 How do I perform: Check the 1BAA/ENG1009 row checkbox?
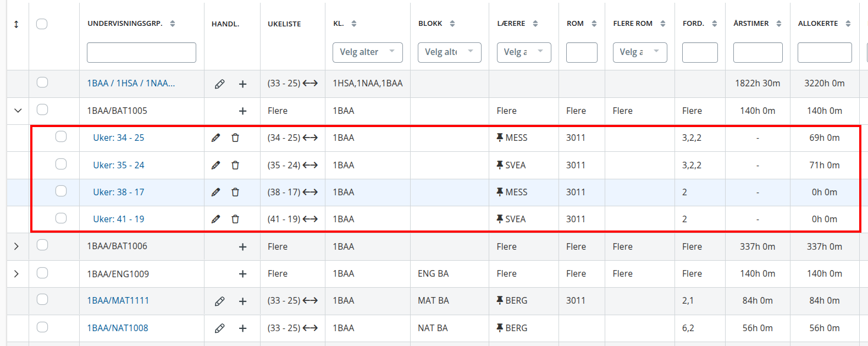click(42, 273)
